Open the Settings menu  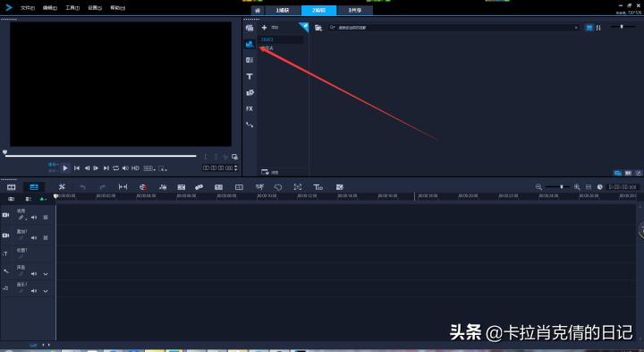coord(95,8)
